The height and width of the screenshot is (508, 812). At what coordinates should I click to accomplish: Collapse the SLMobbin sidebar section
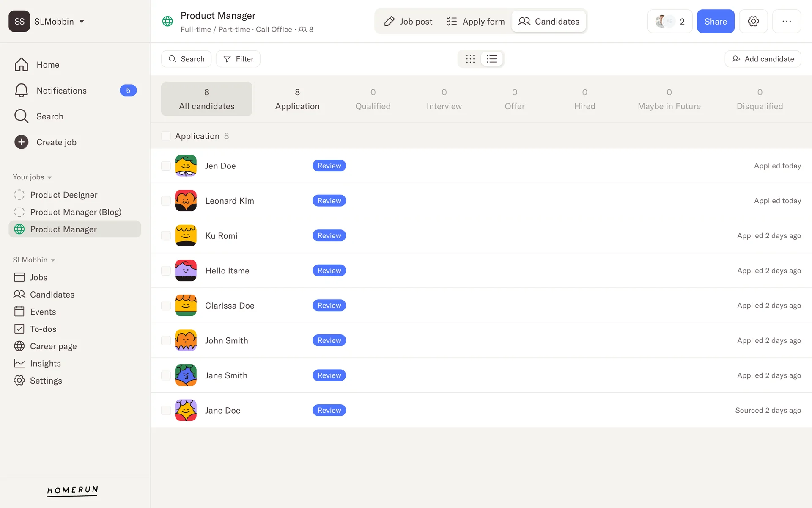[x=53, y=260]
